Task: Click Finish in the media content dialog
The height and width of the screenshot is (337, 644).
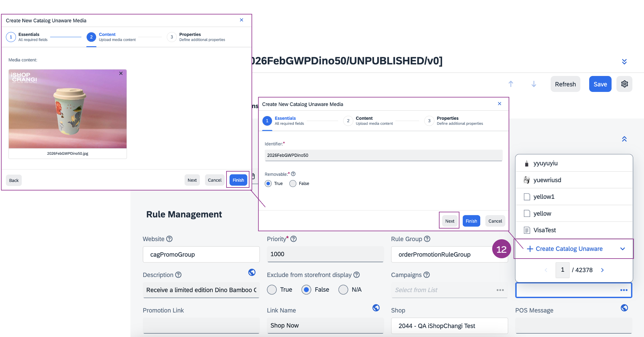Action: point(238,180)
